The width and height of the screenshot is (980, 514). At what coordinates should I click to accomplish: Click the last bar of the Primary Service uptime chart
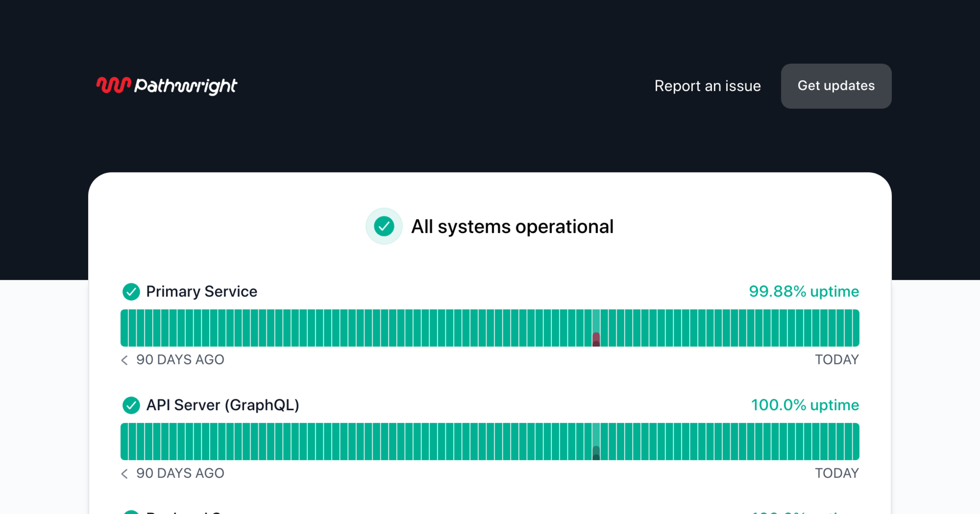855,328
